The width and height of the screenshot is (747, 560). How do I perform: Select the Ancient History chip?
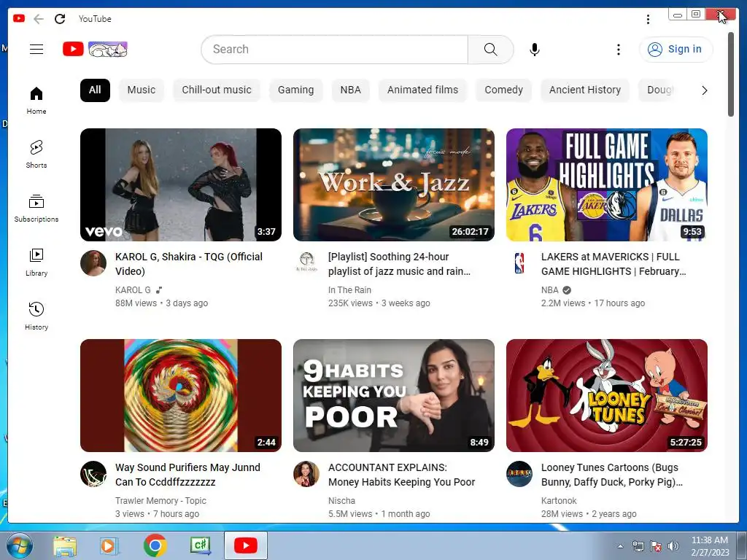[585, 90]
